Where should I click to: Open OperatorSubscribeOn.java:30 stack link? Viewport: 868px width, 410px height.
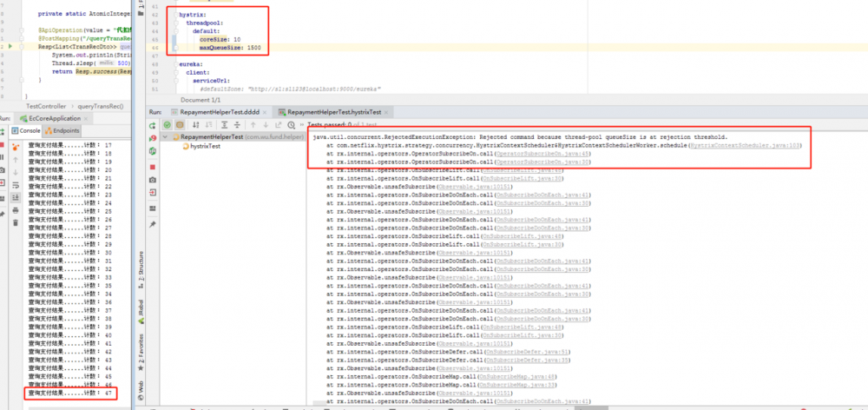coord(543,162)
